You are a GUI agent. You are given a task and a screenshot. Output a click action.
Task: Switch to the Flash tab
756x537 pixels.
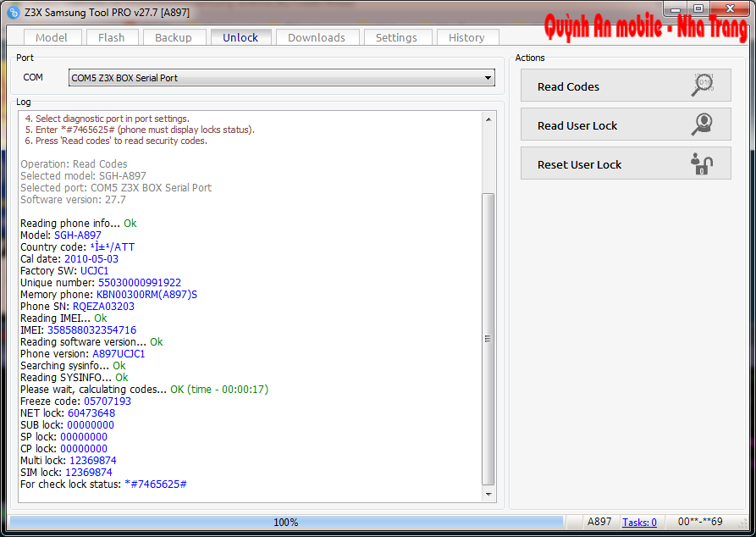[x=112, y=37]
